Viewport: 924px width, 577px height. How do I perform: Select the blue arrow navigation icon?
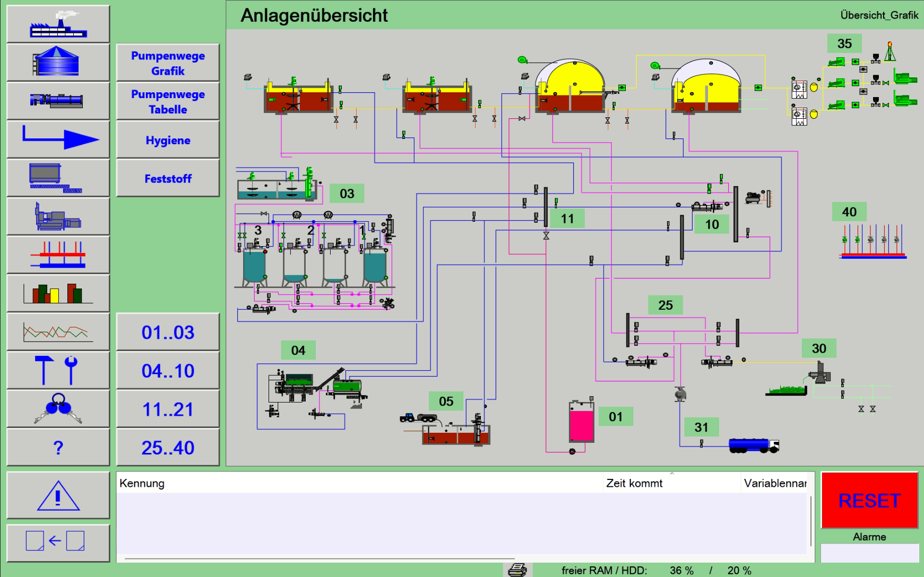click(x=58, y=139)
